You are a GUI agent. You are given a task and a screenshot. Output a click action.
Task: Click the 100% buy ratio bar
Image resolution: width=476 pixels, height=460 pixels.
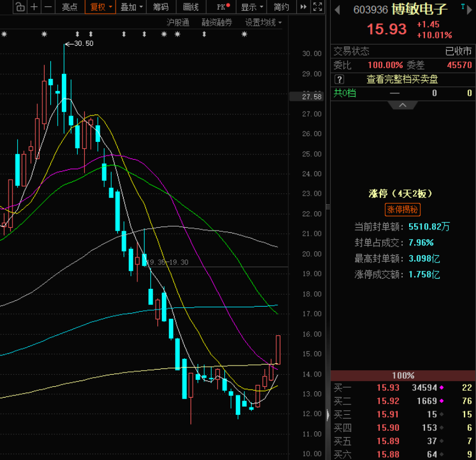(403, 375)
